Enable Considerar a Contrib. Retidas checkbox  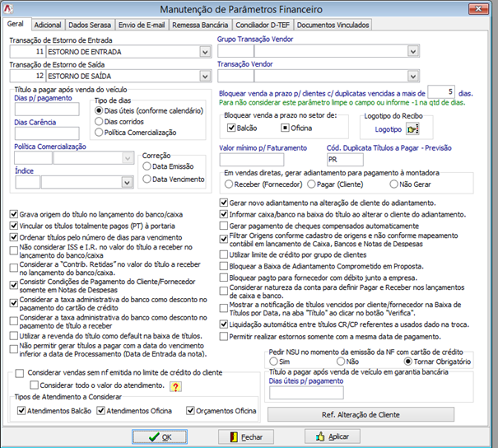pyautogui.click(x=14, y=268)
